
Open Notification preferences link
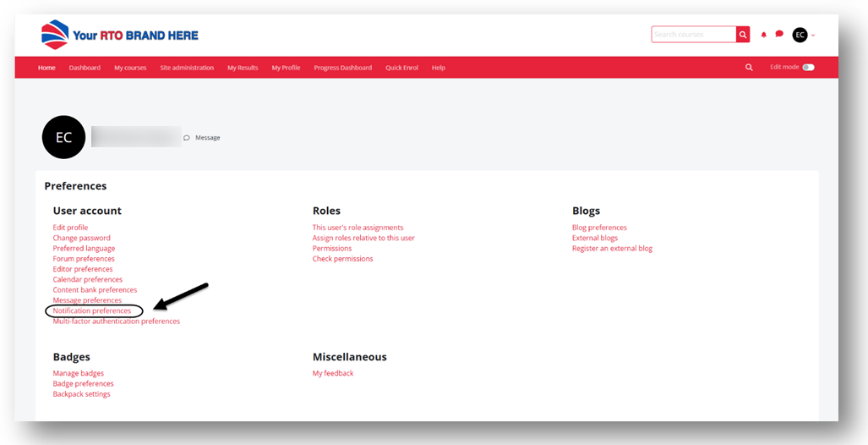tap(92, 311)
